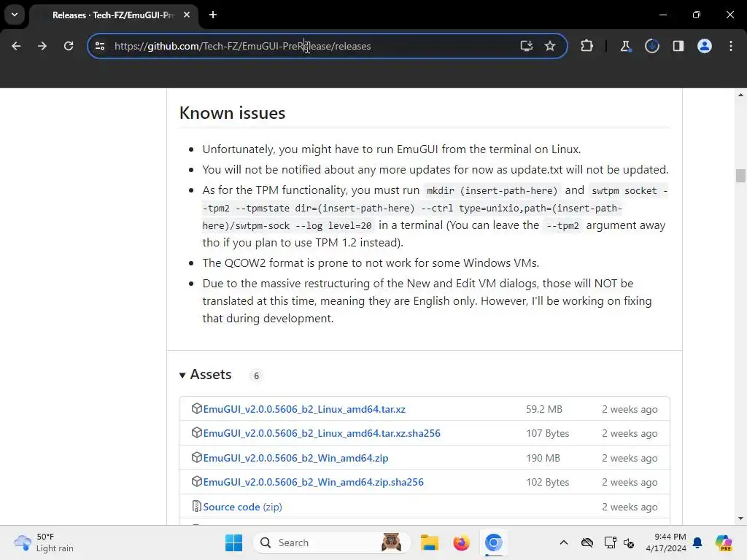Image resolution: width=747 pixels, height=560 pixels.
Task: Reload the GitHub releases page
Action: tap(69, 46)
